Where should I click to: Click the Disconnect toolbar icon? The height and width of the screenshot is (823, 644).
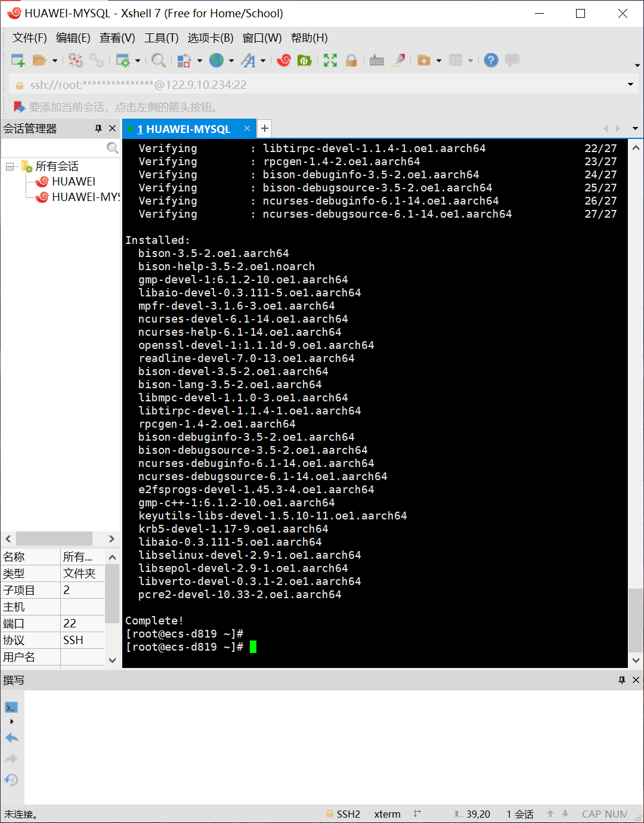76,60
